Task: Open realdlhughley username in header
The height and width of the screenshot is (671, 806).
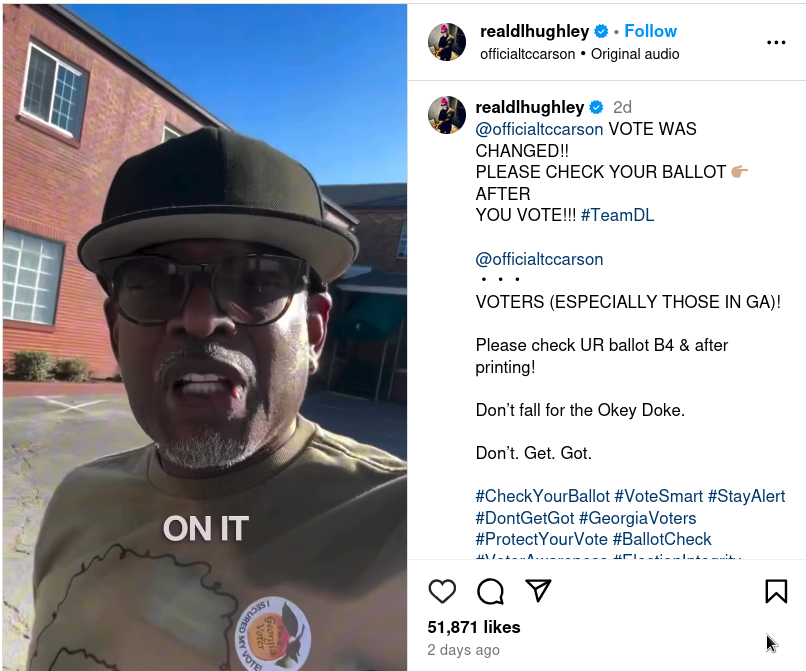Action: pos(535,31)
